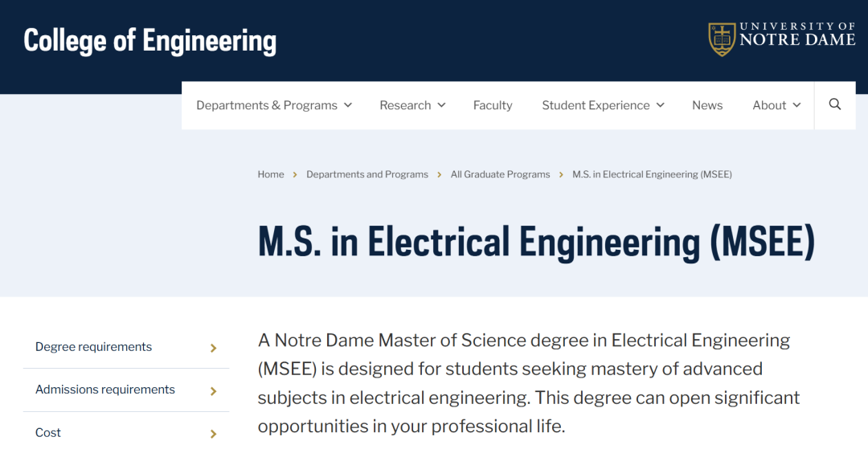Expand the About dropdown chevron

point(797,105)
